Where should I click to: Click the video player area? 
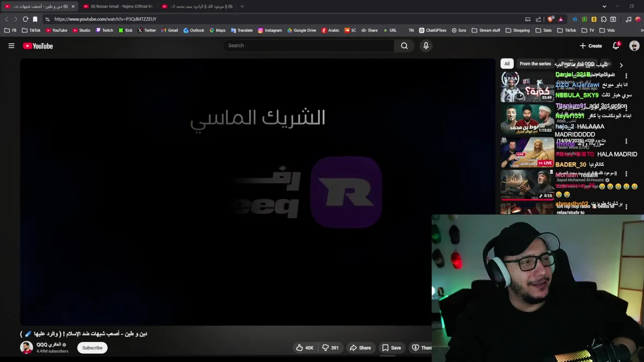tap(258, 192)
